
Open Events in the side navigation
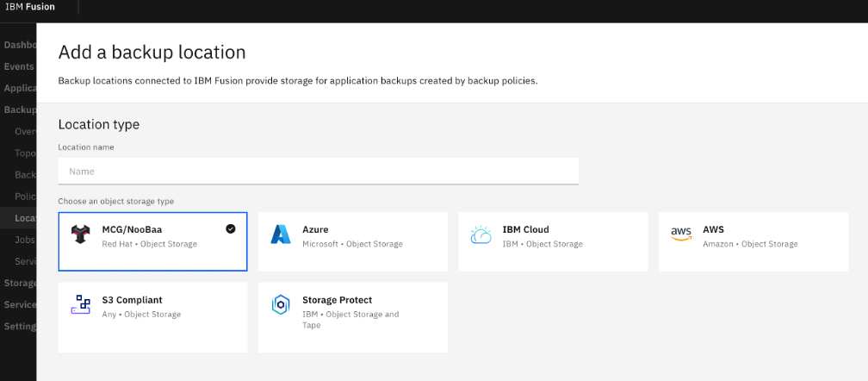pyautogui.click(x=19, y=66)
